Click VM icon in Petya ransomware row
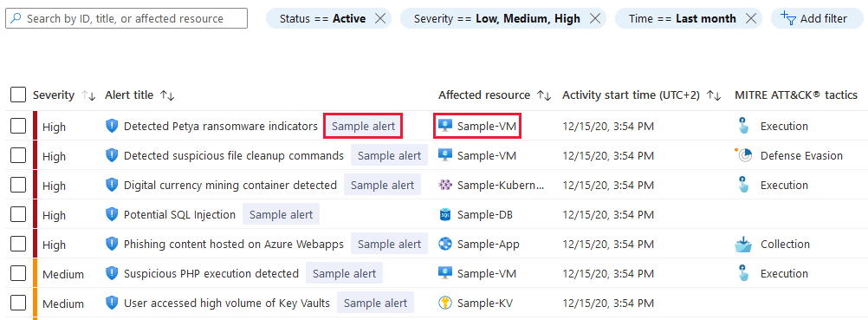The height and width of the screenshot is (320, 868). click(x=445, y=126)
